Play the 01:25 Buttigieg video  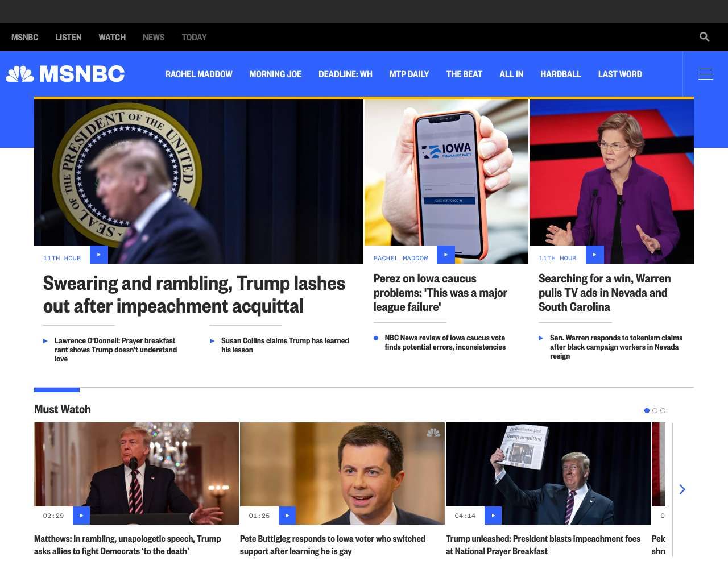coord(287,516)
